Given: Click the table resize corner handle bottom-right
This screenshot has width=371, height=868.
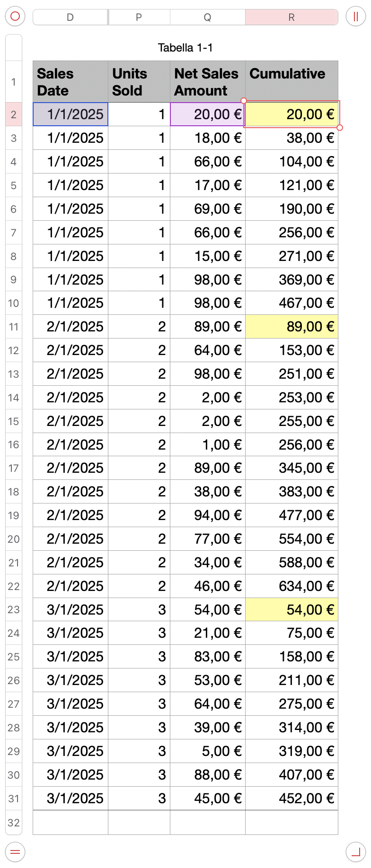Looking at the screenshot, I should point(355,852).
